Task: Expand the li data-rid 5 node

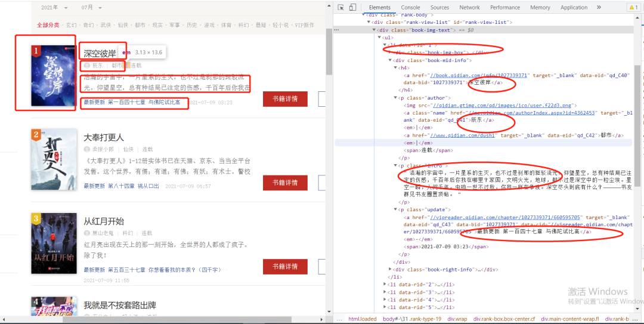Action: (x=385, y=307)
